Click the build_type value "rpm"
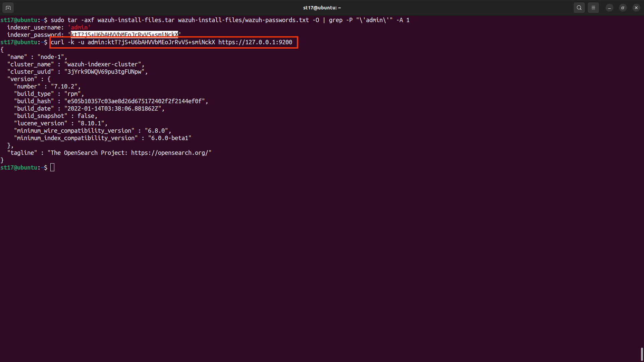Screen dimensions: 644x362 pyautogui.click(x=72, y=94)
